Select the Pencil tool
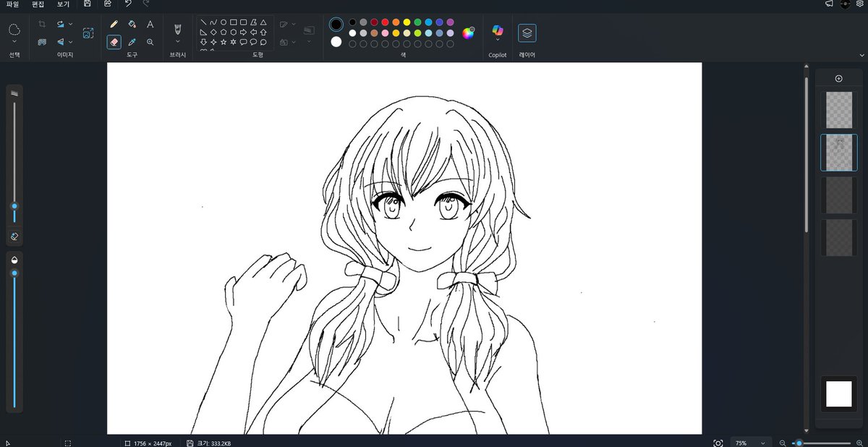The width and height of the screenshot is (868, 447). click(114, 24)
